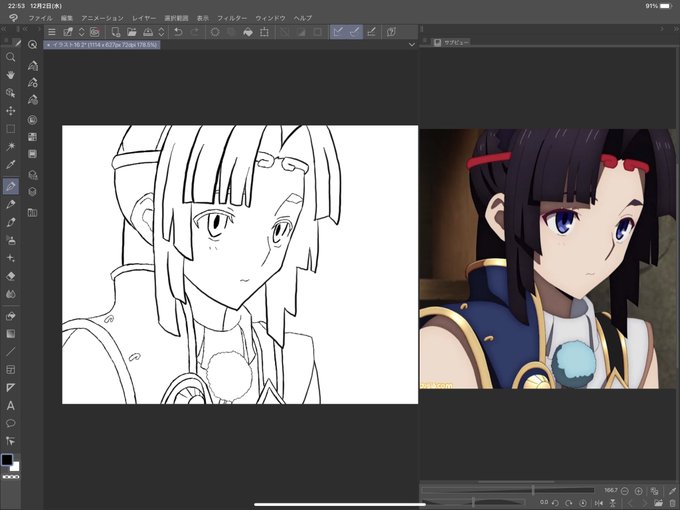Select the Operation object tool
Screen dimensions: 680x510
11,93
